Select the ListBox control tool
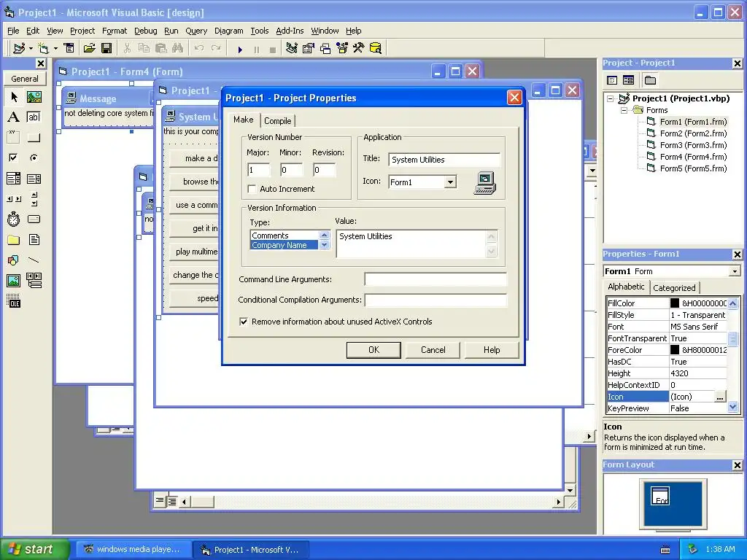The height and width of the screenshot is (560, 747). click(34, 179)
